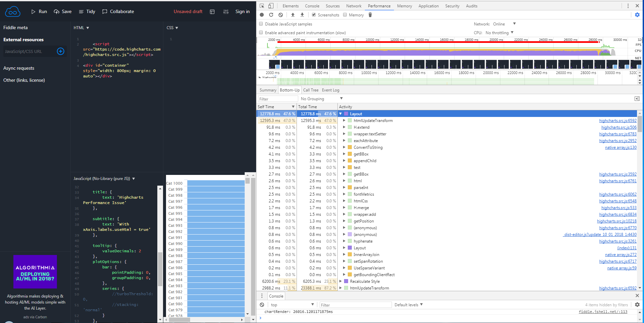The height and width of the screenshot is (323, 644).
Task: Click Sign in
Action: tap(243, 12)
